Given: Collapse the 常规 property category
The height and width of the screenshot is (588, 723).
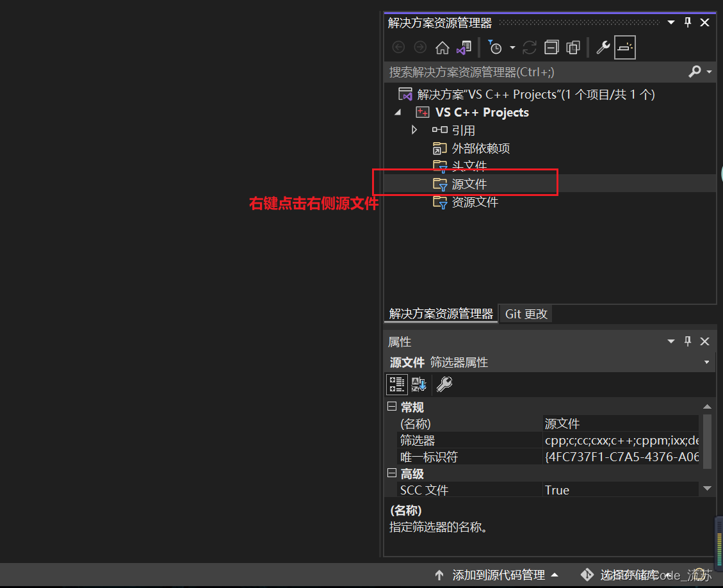Looking at the screenshot, I should pos(392,406).
